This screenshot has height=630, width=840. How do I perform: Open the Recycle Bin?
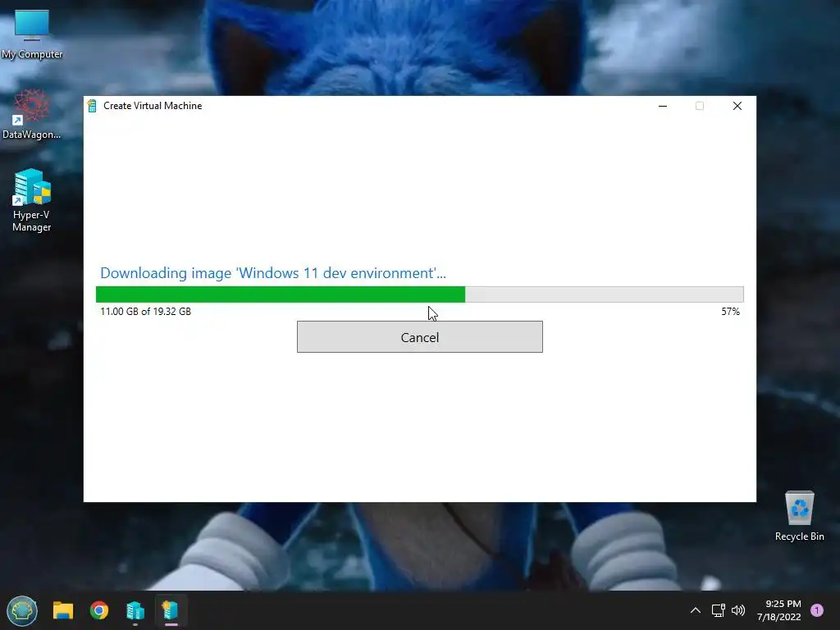[799, 517]
